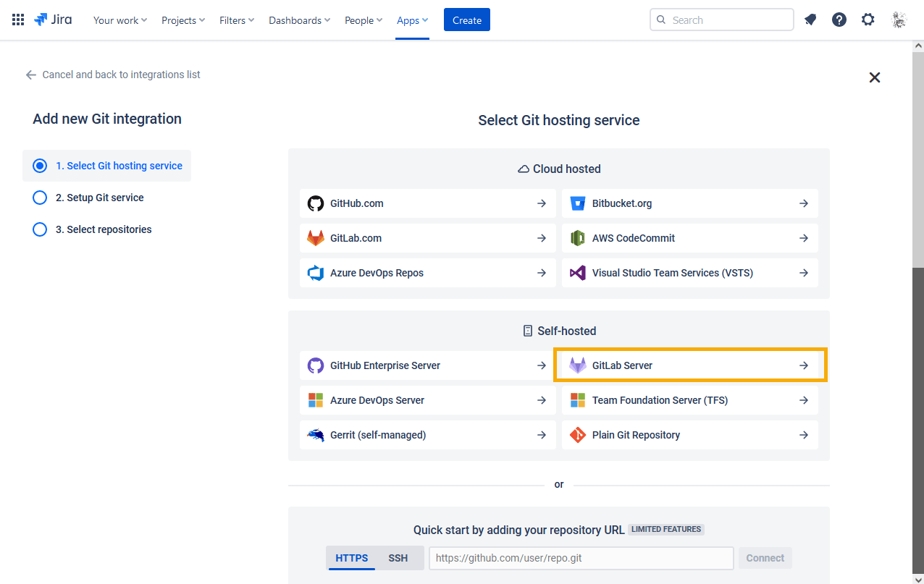Click the arrow on the GitLab.com row
924x584 pixels.
[542, 238]
